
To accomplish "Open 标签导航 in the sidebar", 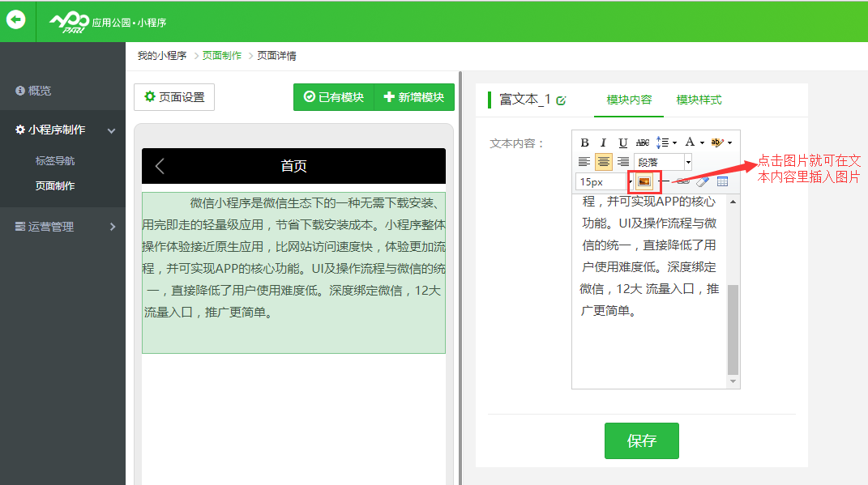I will (x=55, y=161).
